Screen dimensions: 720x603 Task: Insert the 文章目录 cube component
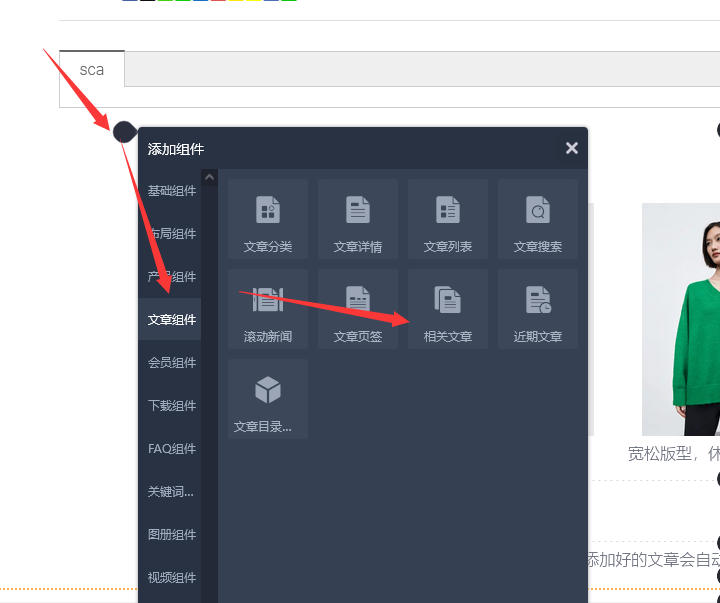(x=268, y=399)
